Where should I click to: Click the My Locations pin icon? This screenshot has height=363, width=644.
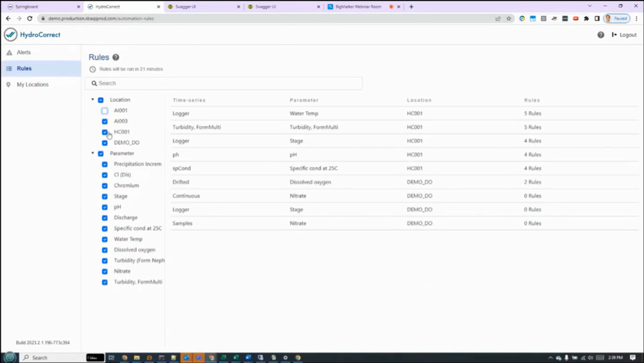point(8,85)
